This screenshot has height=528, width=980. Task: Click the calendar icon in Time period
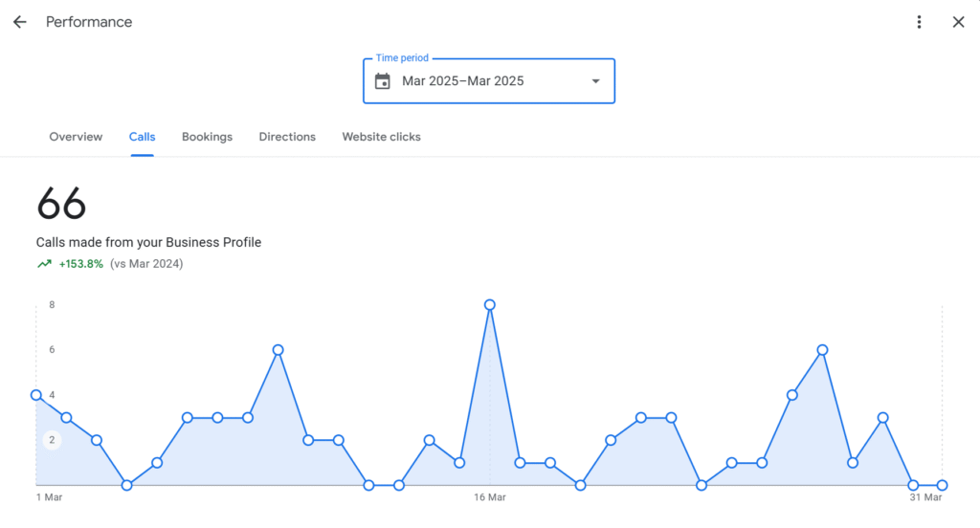(383, 81)
